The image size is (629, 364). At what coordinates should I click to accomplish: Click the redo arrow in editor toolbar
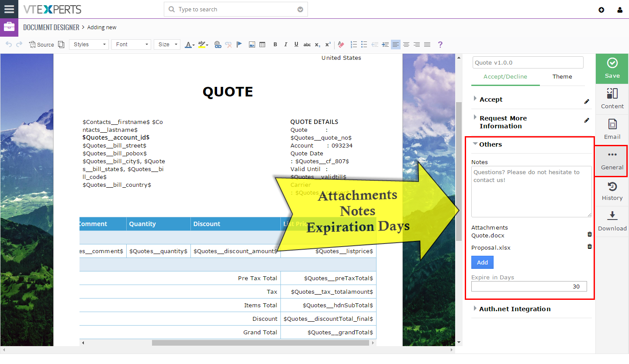(x=19, y=45)
